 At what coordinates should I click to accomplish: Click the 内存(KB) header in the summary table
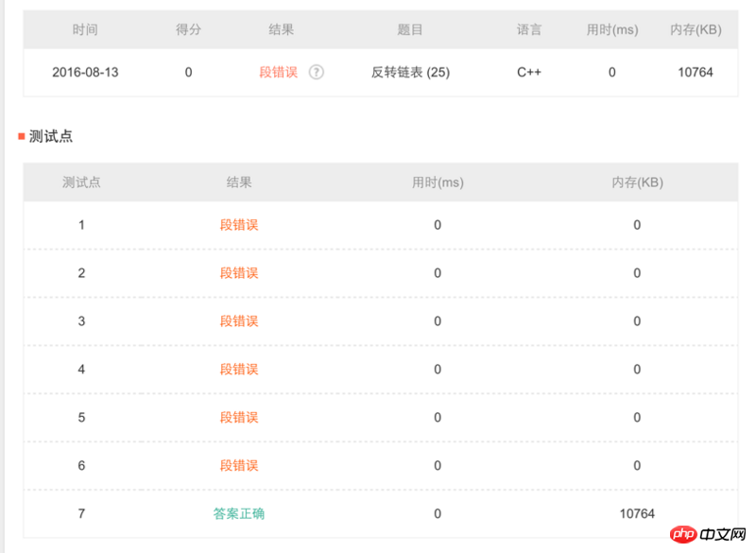click(x=696, y=30)
